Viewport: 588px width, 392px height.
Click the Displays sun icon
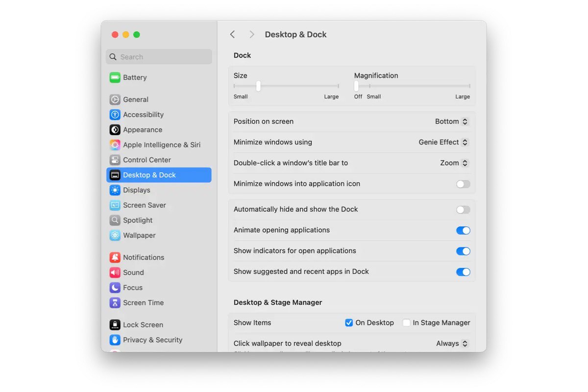(x=115, y=190)
